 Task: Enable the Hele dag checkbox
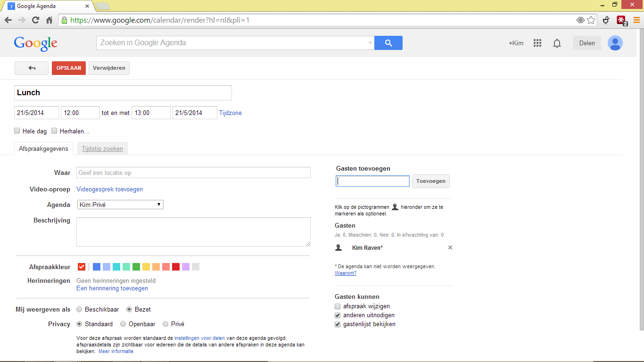tap(17, 131)
